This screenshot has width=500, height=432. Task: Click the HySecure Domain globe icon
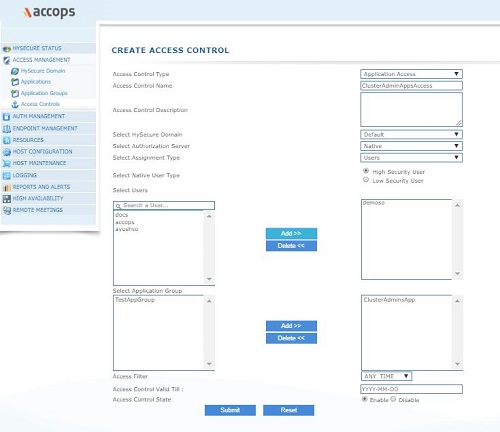(15, 71)
